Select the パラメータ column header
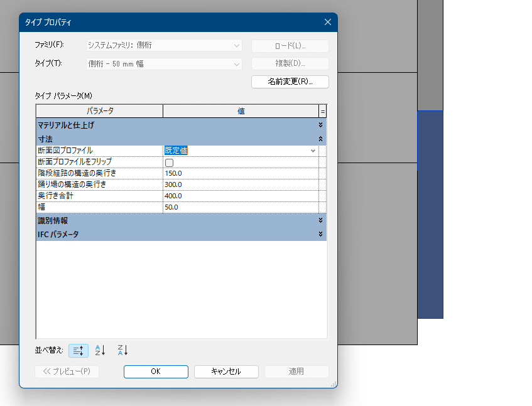Image resolution: width=532 pixels, height=406 pixels. pos(100,110)
